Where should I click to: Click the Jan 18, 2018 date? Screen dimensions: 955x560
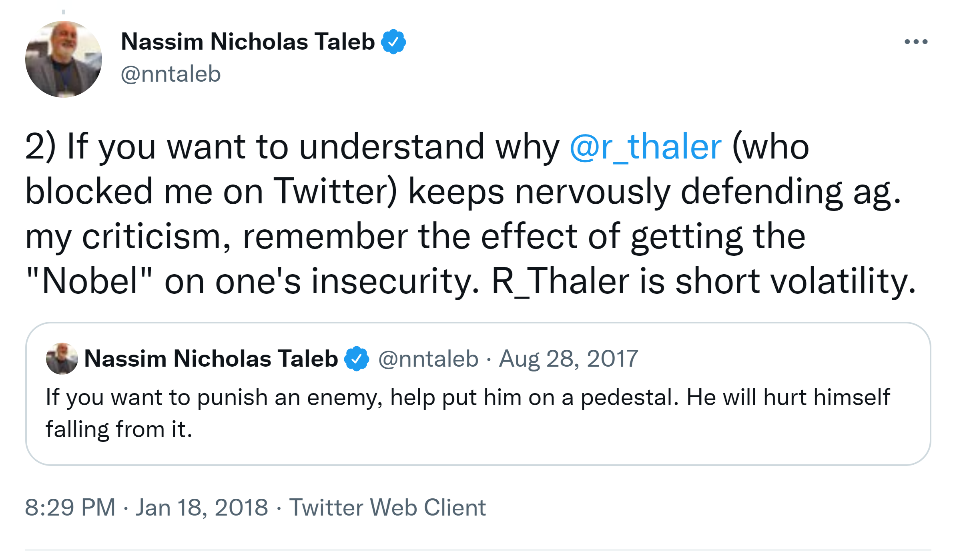[x=202, y=508]
